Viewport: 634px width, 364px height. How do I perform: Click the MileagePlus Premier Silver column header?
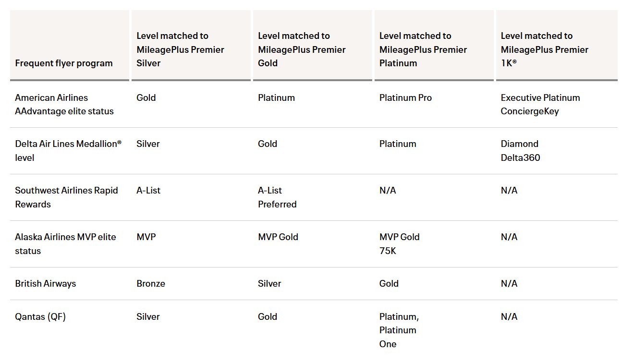[x=180, y=49]
